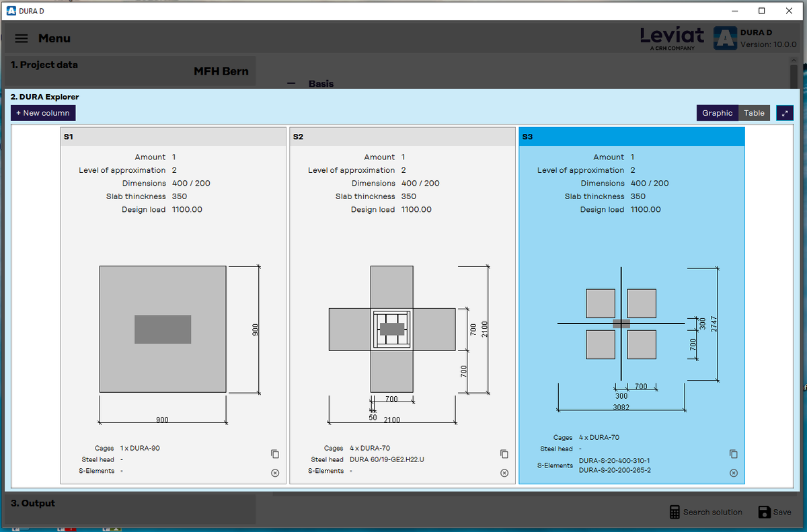
Task: Switch to Table view
Action: 754,113
